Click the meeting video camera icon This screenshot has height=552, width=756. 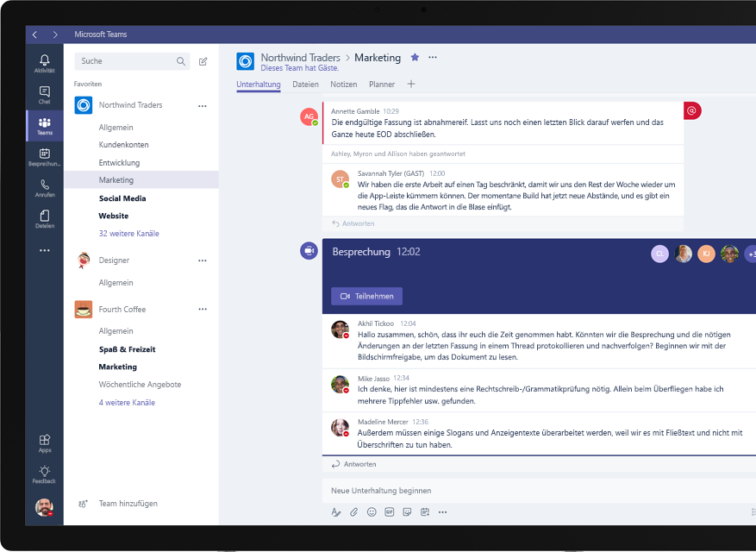(309, 251)
